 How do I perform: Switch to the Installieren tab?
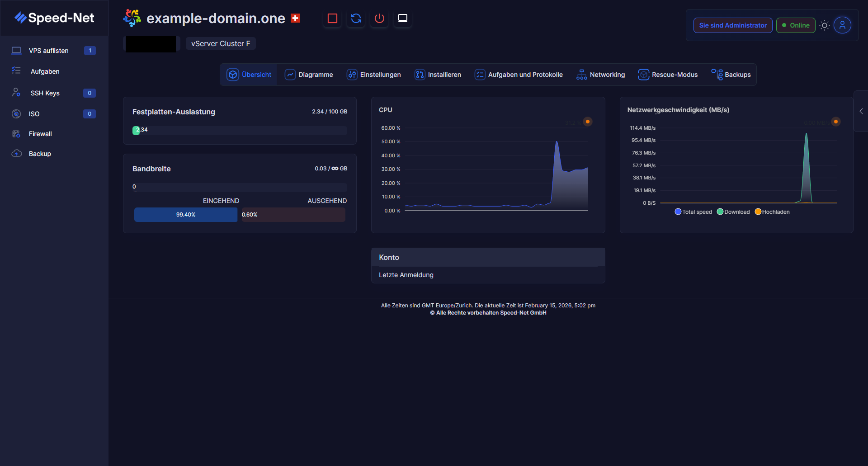(x=438, y=75)
